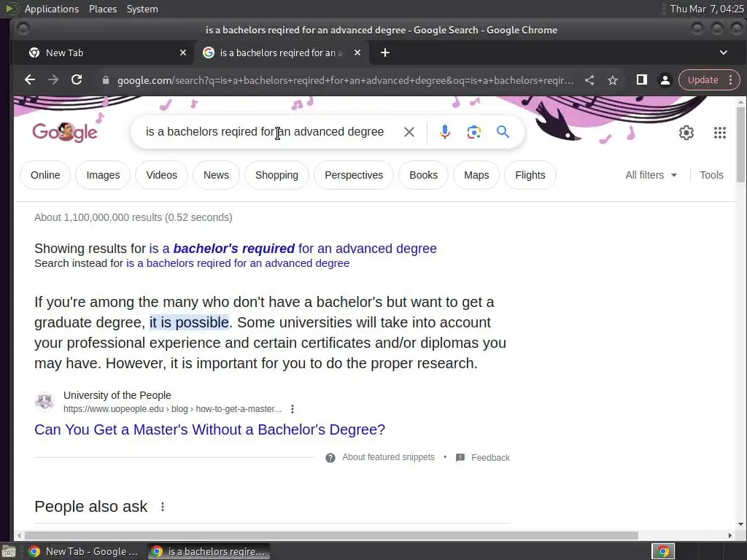Select the bachelors search tab
747x560 pixels.
coord(281,52)
